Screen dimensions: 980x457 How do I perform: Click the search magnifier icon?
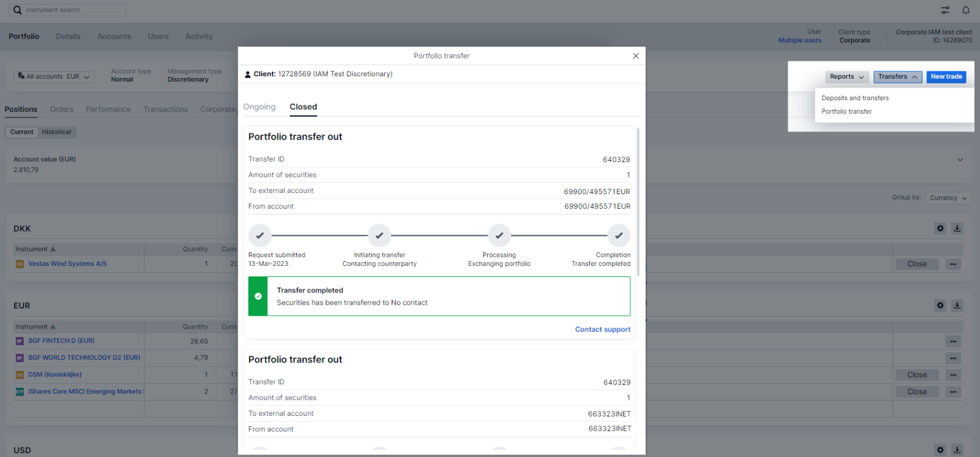pos(17,10)
